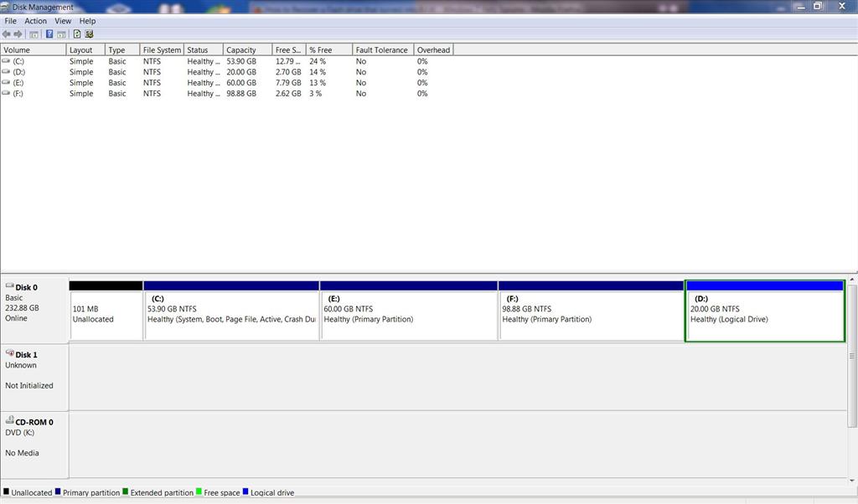
Task: Click the 20.00 GB cell in Capacity column
Action: (x=241, y=72)
